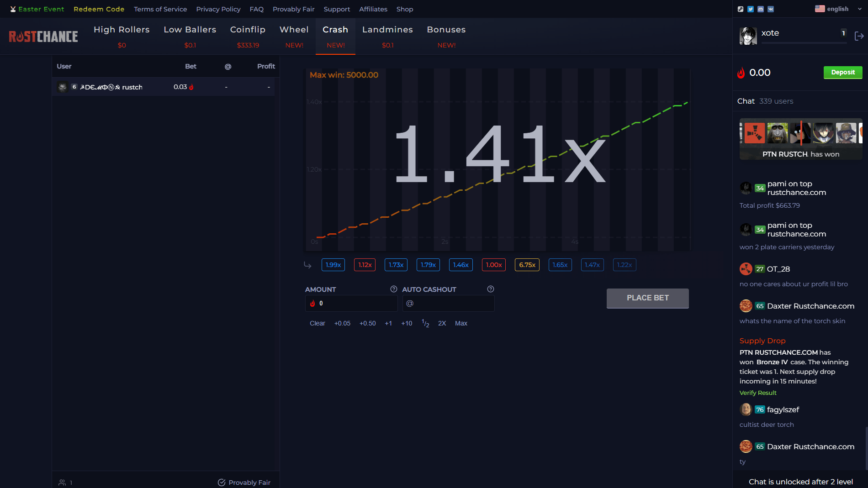Open the english language dropdown

838,9
